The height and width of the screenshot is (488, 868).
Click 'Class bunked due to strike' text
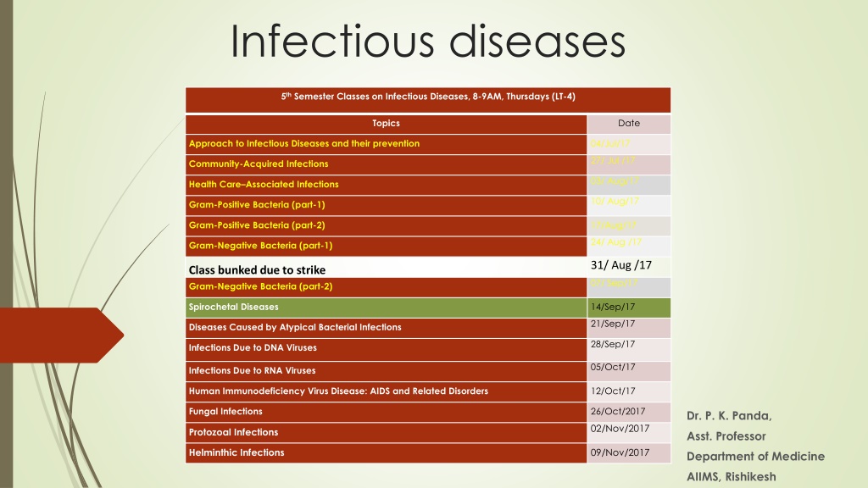coord(257,270)
